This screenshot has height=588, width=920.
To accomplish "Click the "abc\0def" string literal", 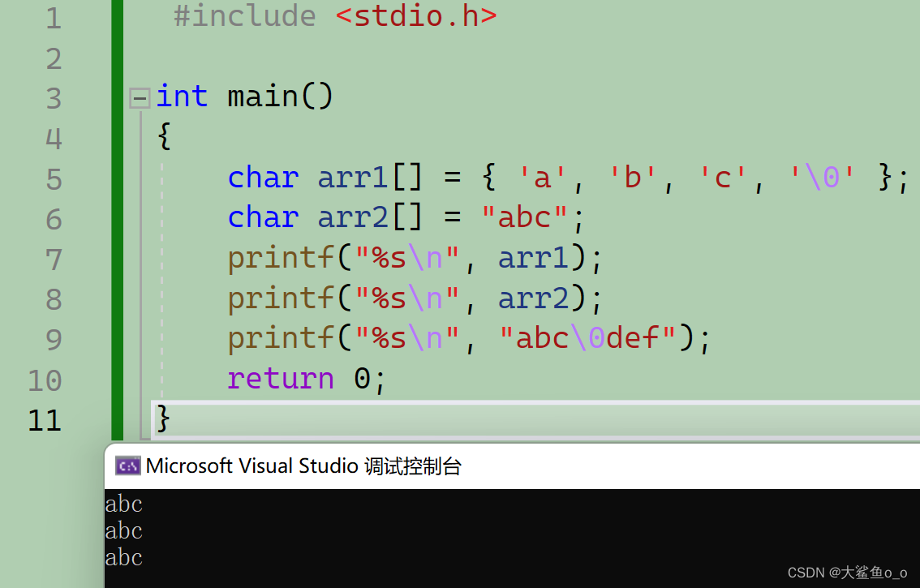I will pos(587,337).
